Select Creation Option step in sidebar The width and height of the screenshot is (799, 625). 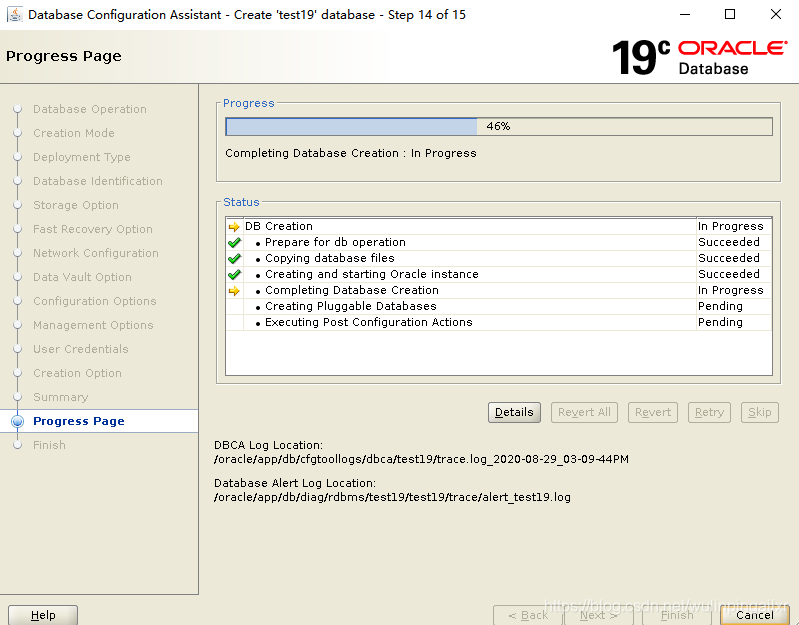pos(77,373)
